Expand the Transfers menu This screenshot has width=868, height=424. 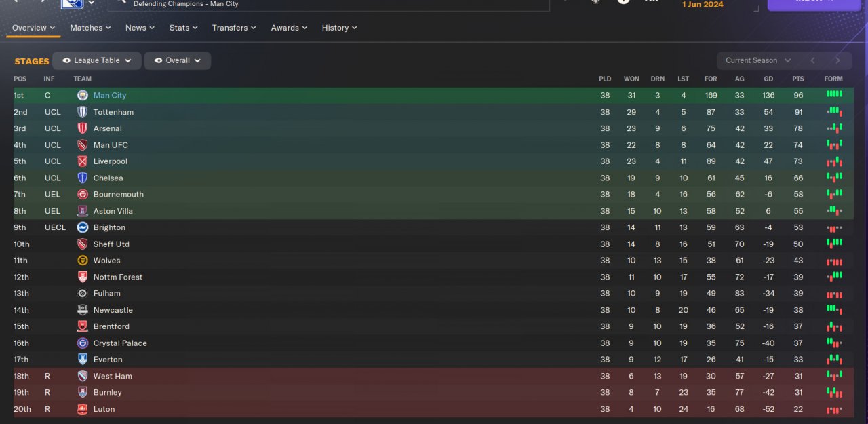click(234, 28)
